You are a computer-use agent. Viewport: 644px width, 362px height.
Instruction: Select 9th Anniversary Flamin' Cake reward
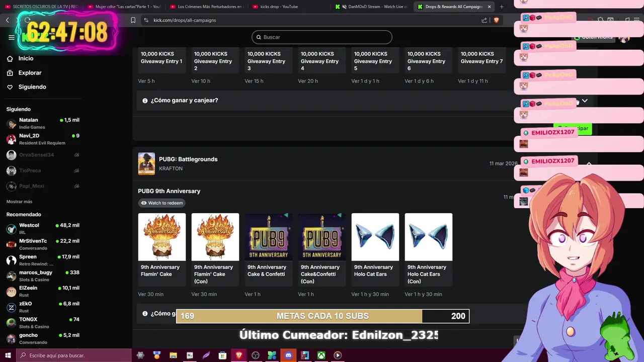[162, 250]
